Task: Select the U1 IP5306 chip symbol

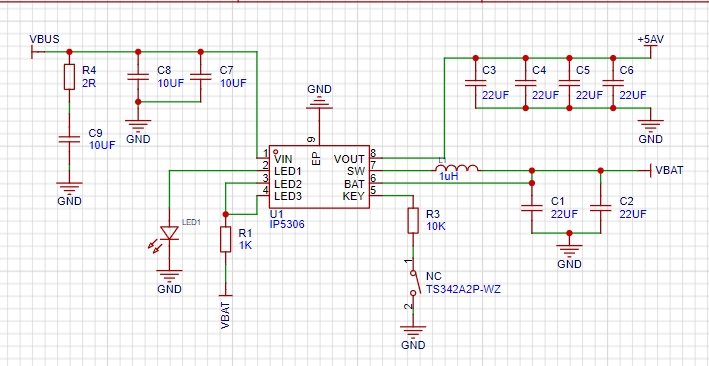Action: tap(319, 177)
